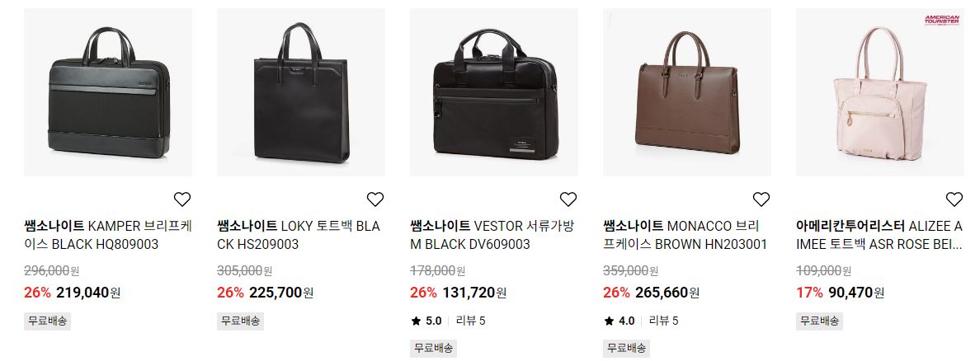
Task: Open LOKY 토트백 BLACK HS209003 title link
Action: pyautogui.click(x=299, y=235)
